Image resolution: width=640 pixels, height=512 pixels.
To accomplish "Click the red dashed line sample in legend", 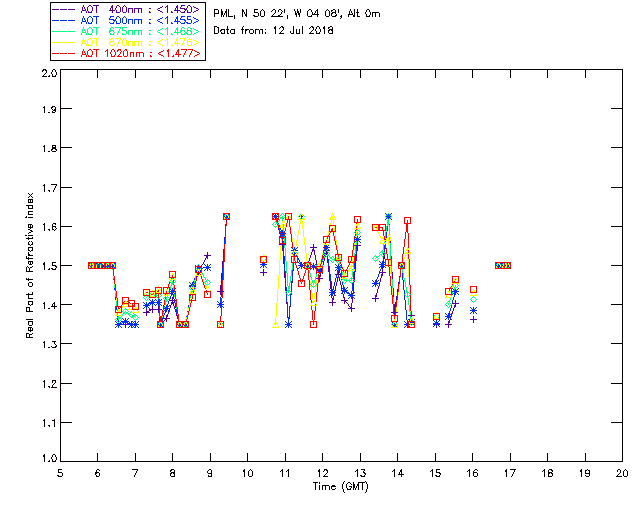I will [x=64, y=53].
